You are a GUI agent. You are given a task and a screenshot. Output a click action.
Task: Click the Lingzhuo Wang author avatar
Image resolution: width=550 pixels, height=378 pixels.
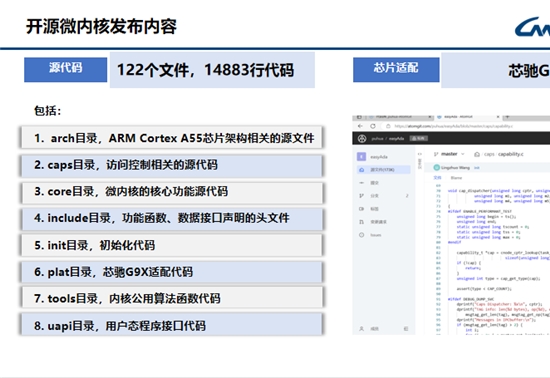click(x=437, y=168)
